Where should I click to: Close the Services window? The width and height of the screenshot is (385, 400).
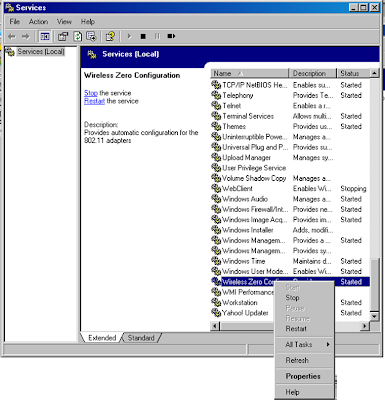click(375, 7)
